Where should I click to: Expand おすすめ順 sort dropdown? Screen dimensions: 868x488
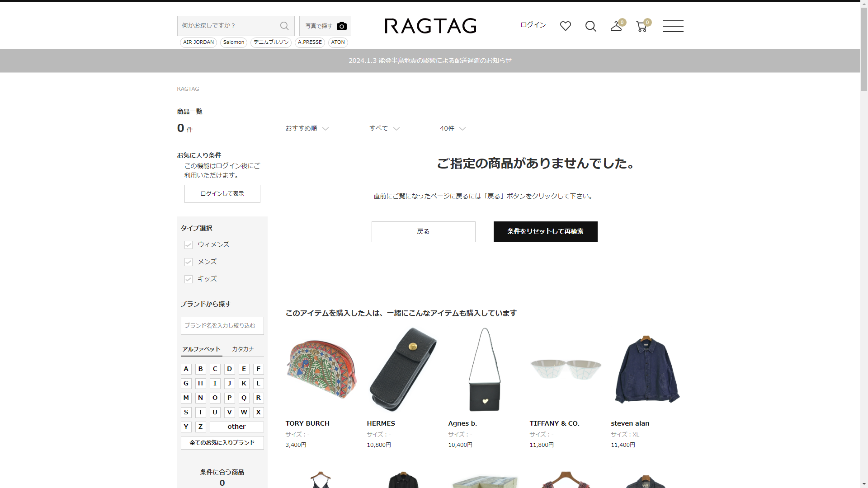click(x=307, y=128)
